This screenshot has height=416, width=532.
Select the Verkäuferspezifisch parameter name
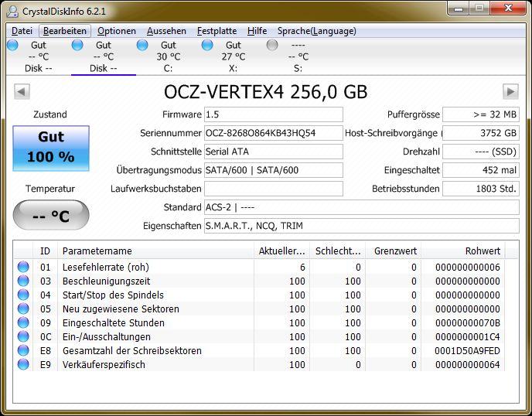point(104,365)
